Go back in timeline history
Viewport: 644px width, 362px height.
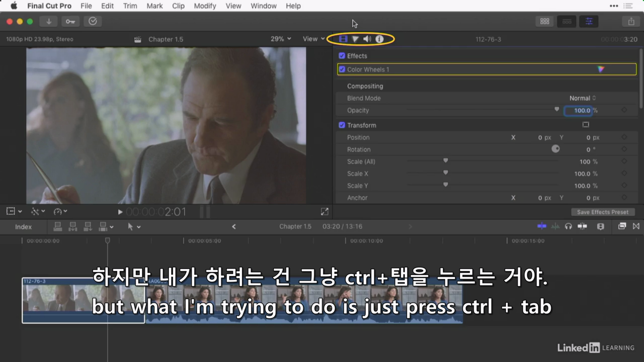pyautogui.click(x=233, y=227)
